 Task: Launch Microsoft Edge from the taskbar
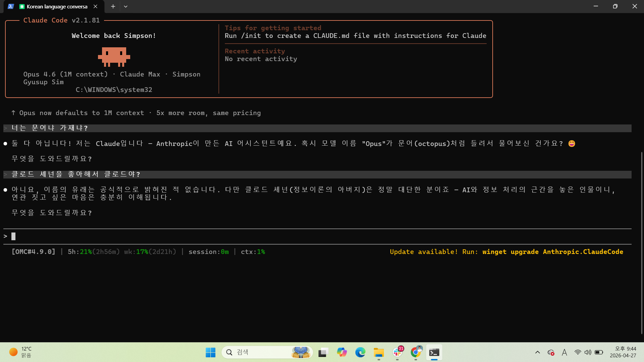pyautogui.click(x=360, y=352)
